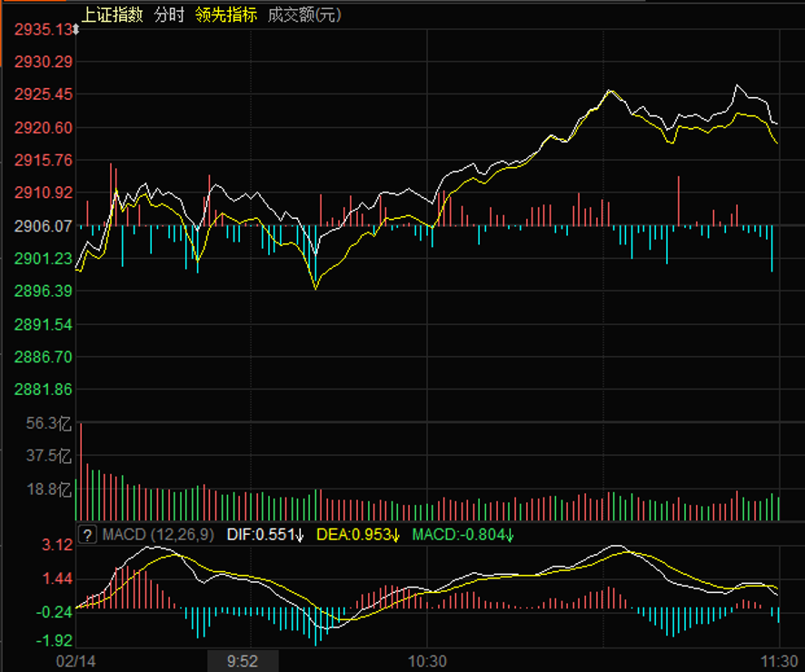Click the 2906.07 baseline price label
This screenshot has width=805, height=672.
coord(42,225)
